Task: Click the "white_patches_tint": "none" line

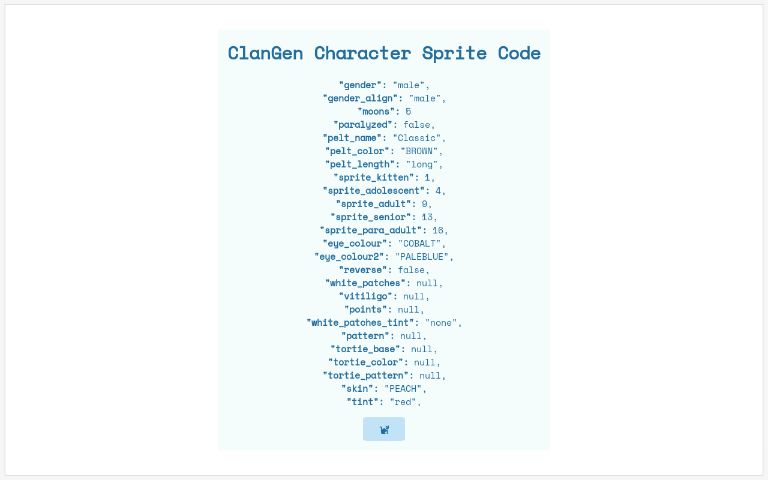Action: pos(384,323)
